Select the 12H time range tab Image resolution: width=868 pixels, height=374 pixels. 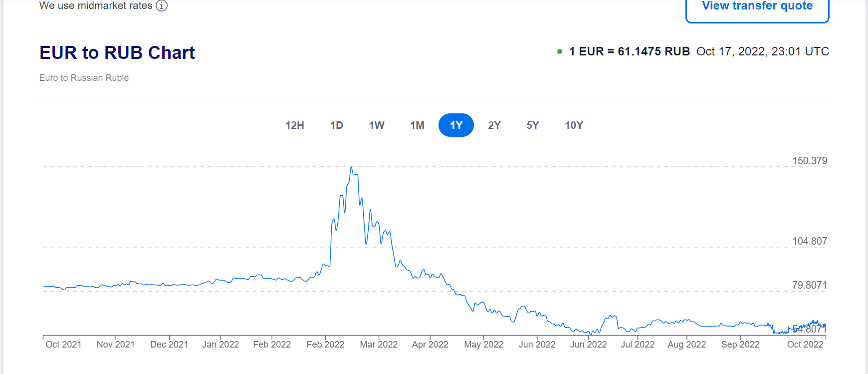click(294, 125)
